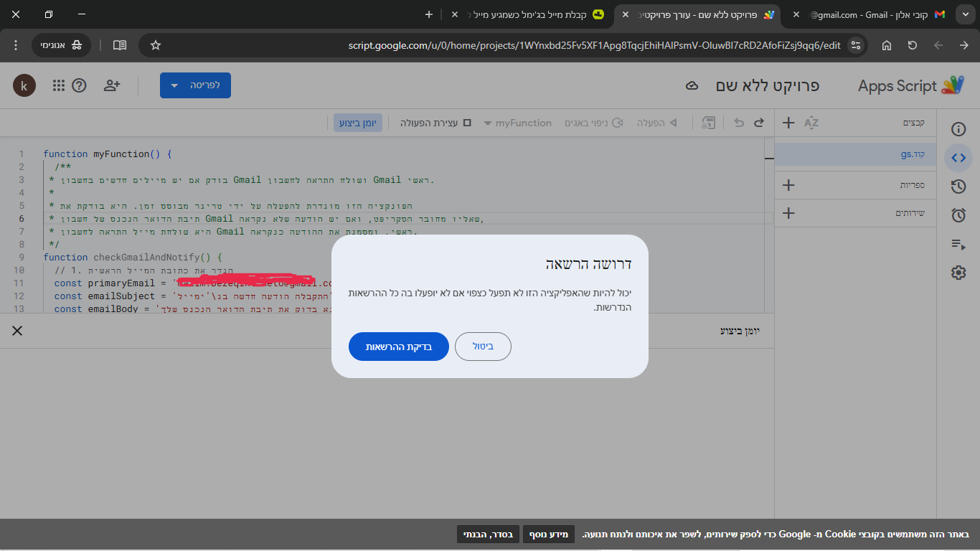
Task: Open the myFunction function selector dropdown
Action: click(517, 123)
